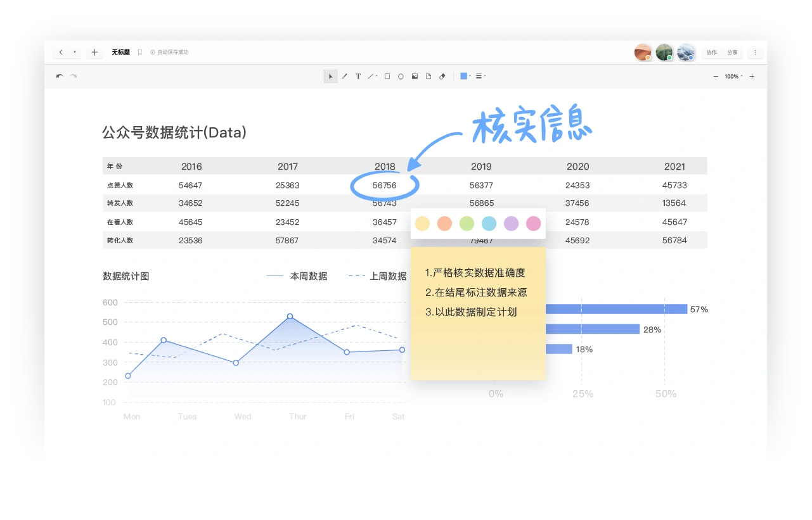
Task: Select the pen drawing tool
Action: click(x=345, y=77)
